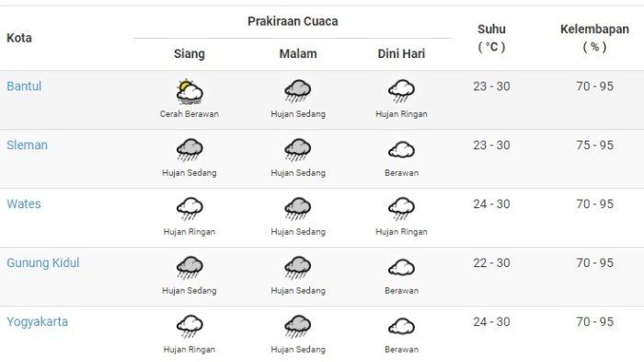
Task: Click Yogyakarta's Malam Hujan Sedang icon
Action: tap(298, 327)
